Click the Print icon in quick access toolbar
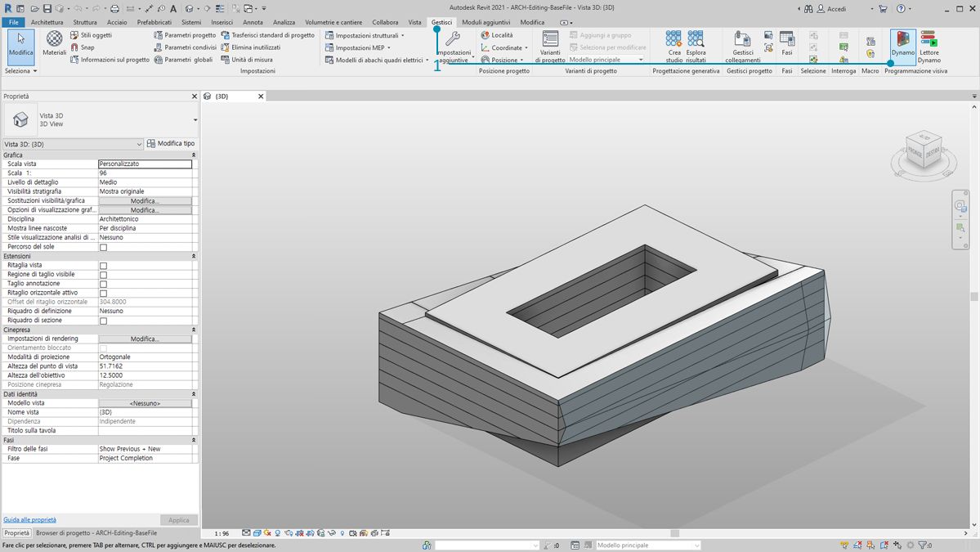Viewport: 980px width, 552px height. [114, 9]
